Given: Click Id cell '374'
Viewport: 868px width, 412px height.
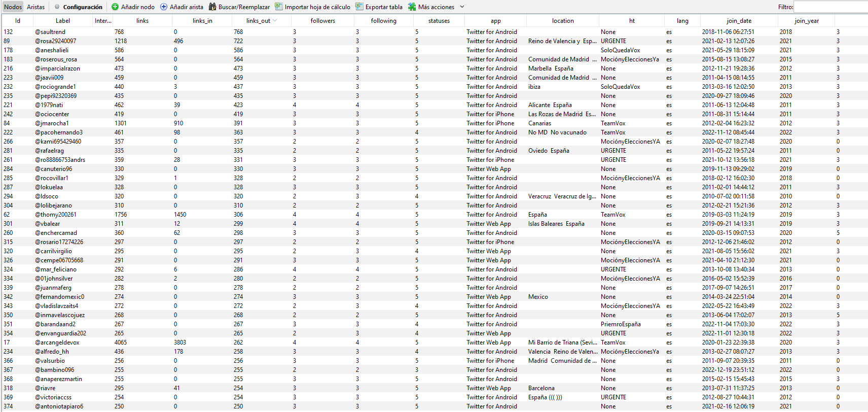Looking at the screenshot, I should pos(8,406).
